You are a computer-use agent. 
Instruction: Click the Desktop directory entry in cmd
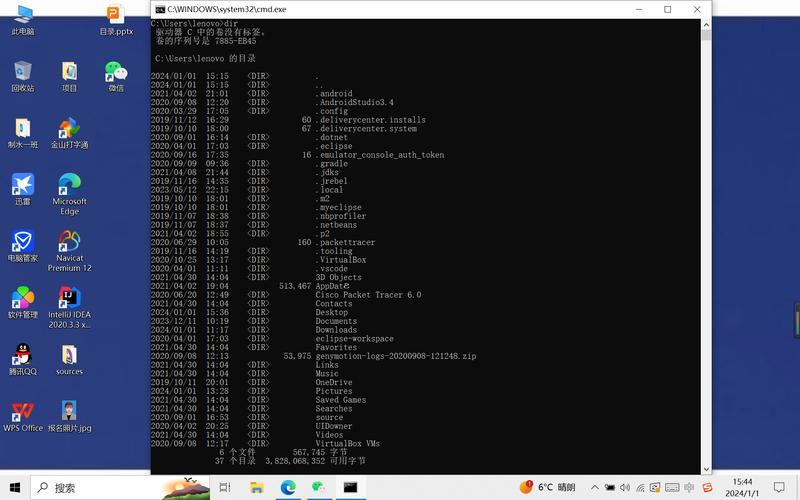[x=332, y=312]
